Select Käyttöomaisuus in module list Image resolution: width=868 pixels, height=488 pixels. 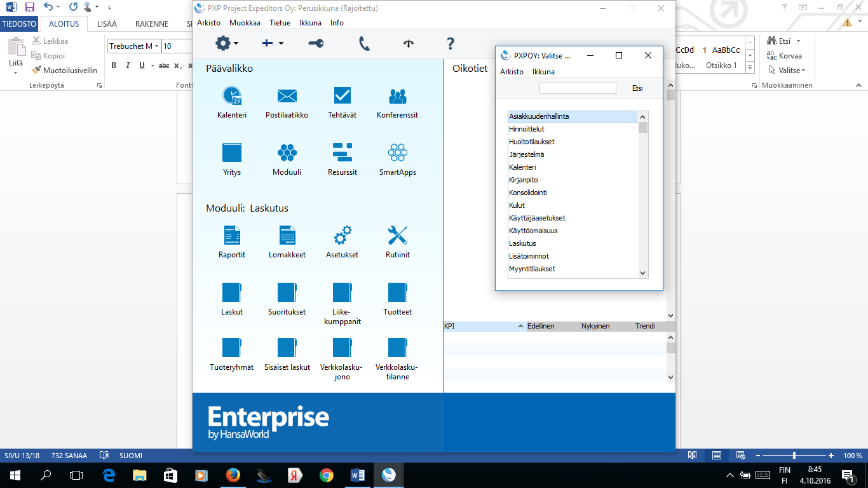[573, 231]
